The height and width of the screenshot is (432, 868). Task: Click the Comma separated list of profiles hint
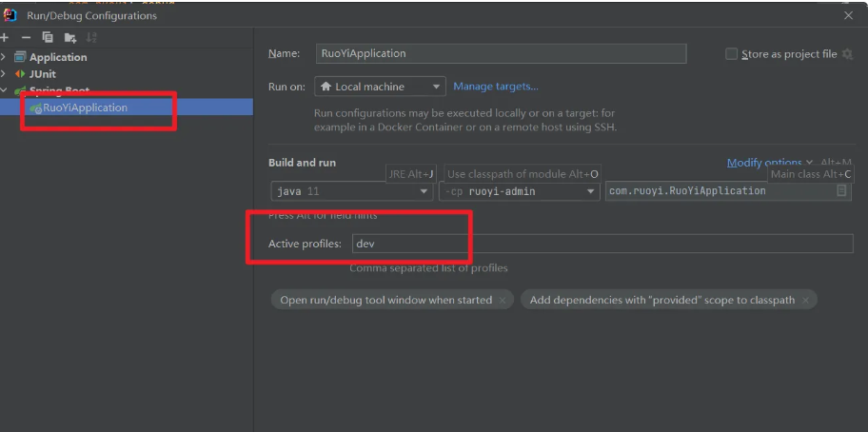(x=428, y=268)
